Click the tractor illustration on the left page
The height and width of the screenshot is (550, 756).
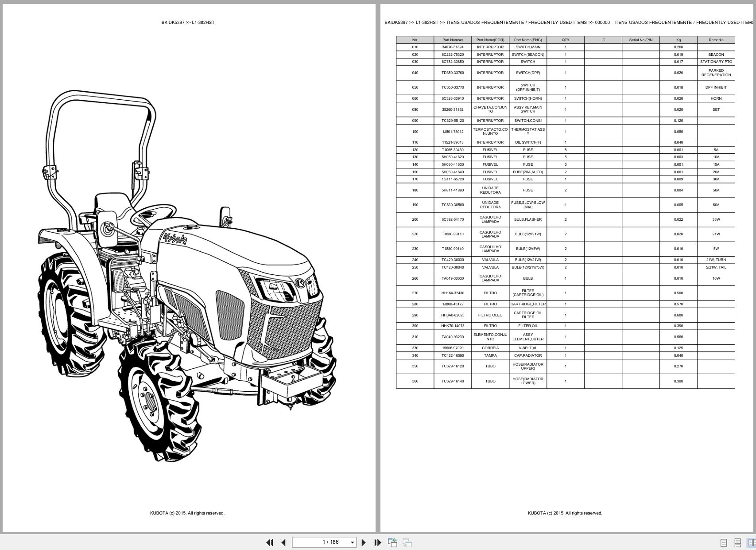187,276
